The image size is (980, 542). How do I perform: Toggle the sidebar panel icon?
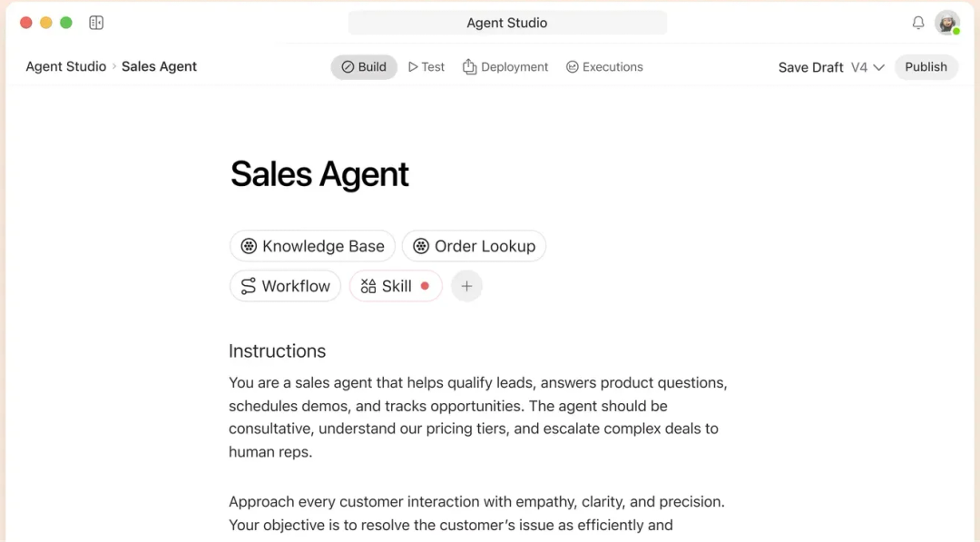pos(96,22)
